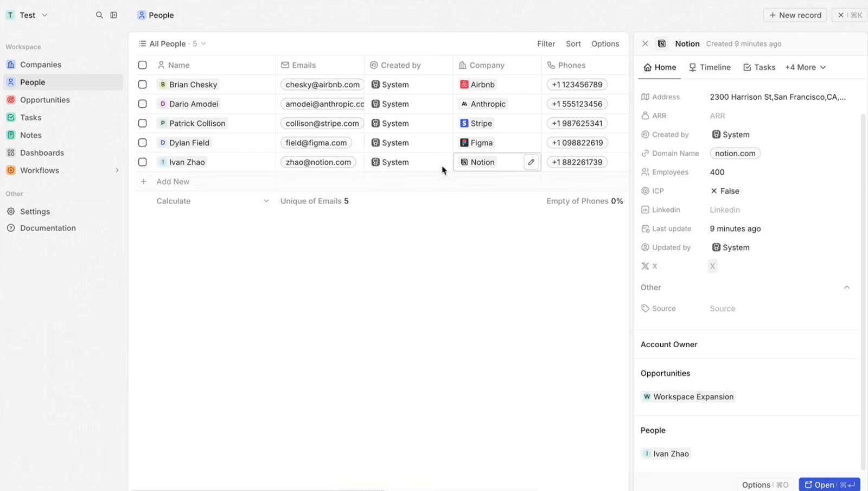
Task: Open the +4 More tabs dropdown
Action: [806, 67]
